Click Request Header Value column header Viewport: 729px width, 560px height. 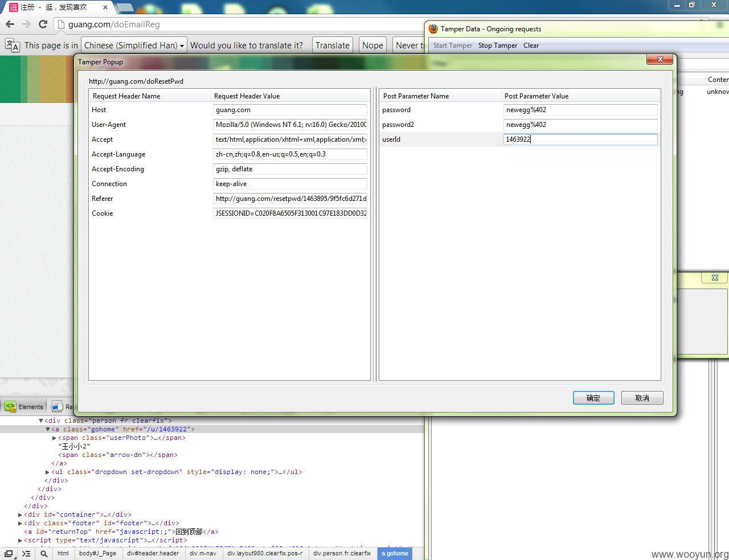coord(290,96)
